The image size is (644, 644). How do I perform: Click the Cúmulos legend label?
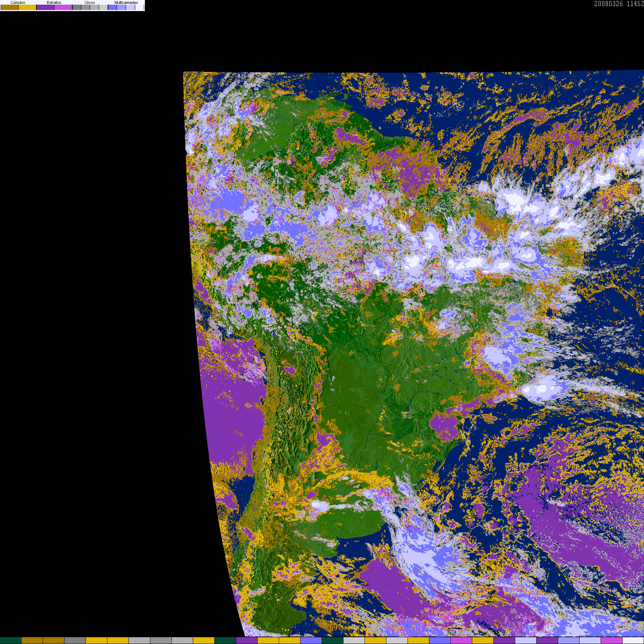point(18,3)
